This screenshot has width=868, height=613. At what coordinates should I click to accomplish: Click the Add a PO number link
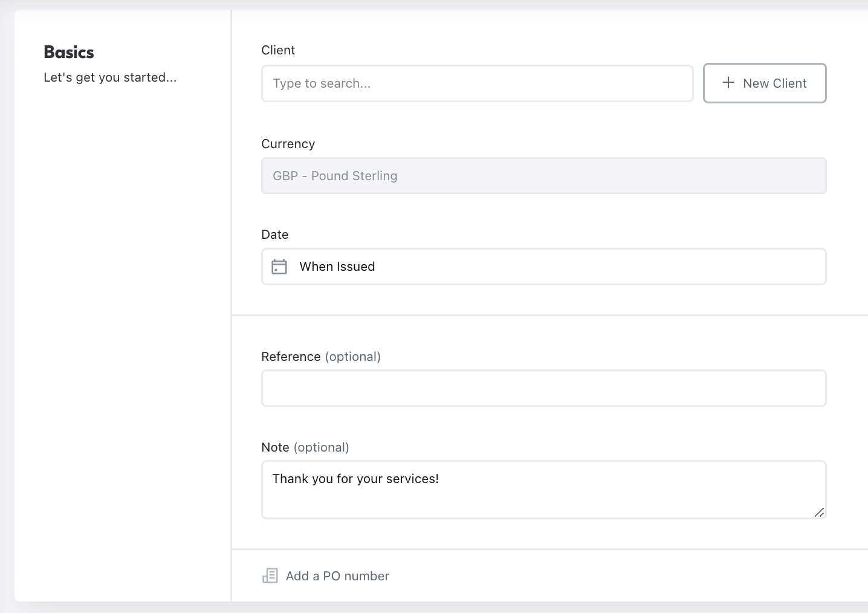(326, 576)
